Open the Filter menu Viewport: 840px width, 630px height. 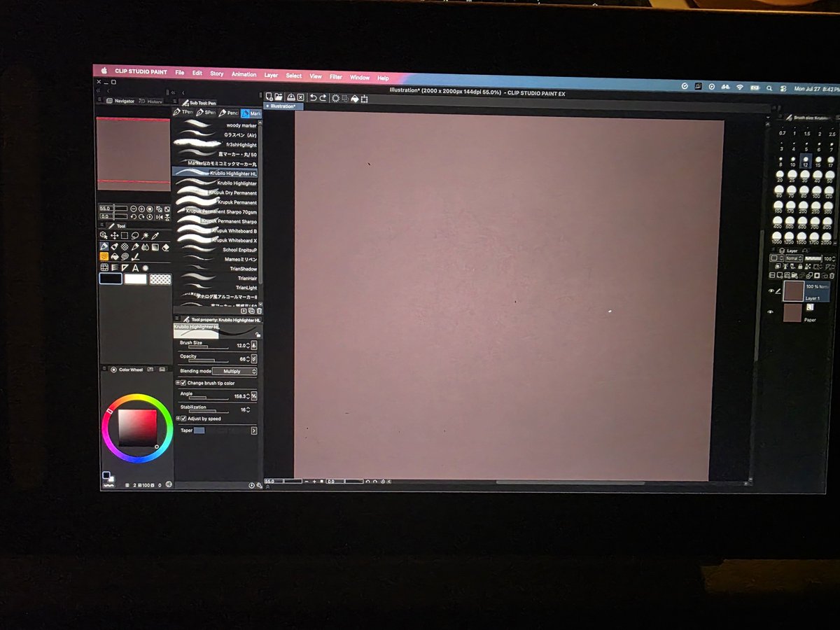pyautogui.click(x=336, y=77)
